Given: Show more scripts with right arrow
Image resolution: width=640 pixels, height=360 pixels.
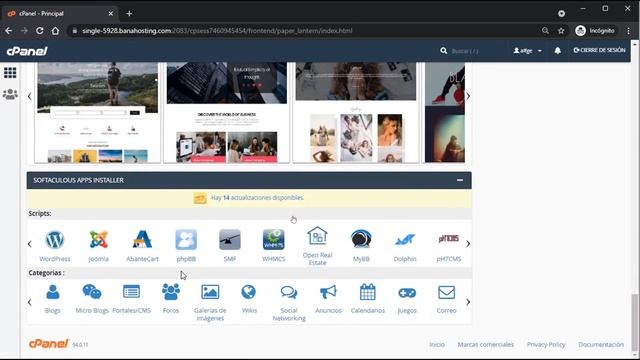Looking at the screenshot, I should click(x=468, y=244).
